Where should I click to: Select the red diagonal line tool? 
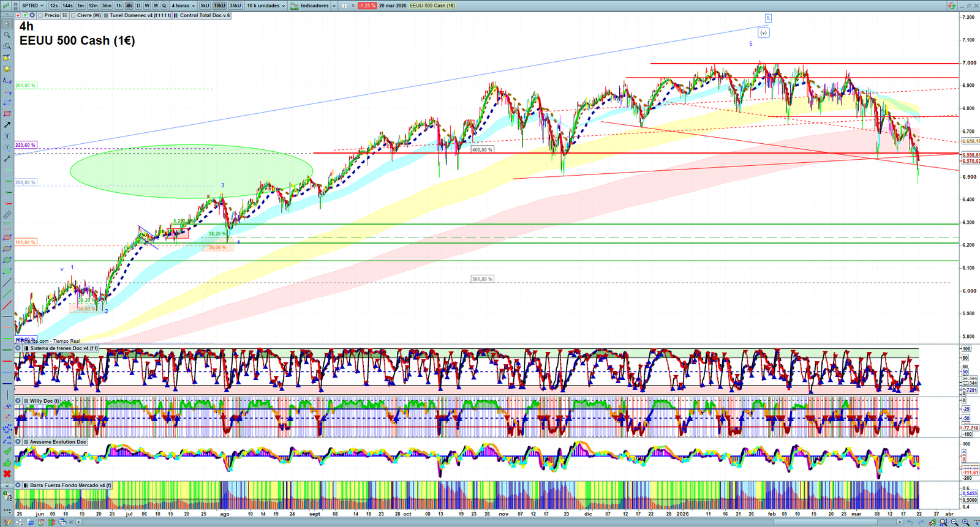(x=7, y=305)
